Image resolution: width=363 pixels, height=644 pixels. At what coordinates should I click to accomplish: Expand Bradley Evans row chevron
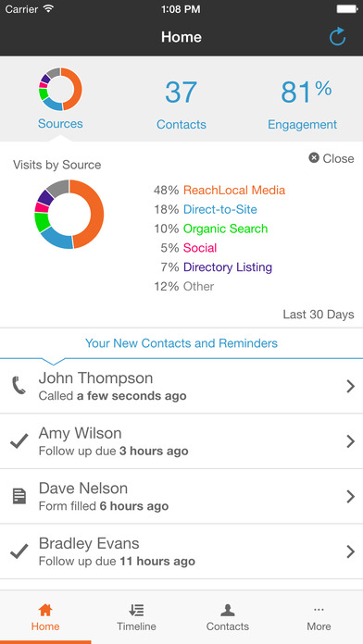point(350,551)
